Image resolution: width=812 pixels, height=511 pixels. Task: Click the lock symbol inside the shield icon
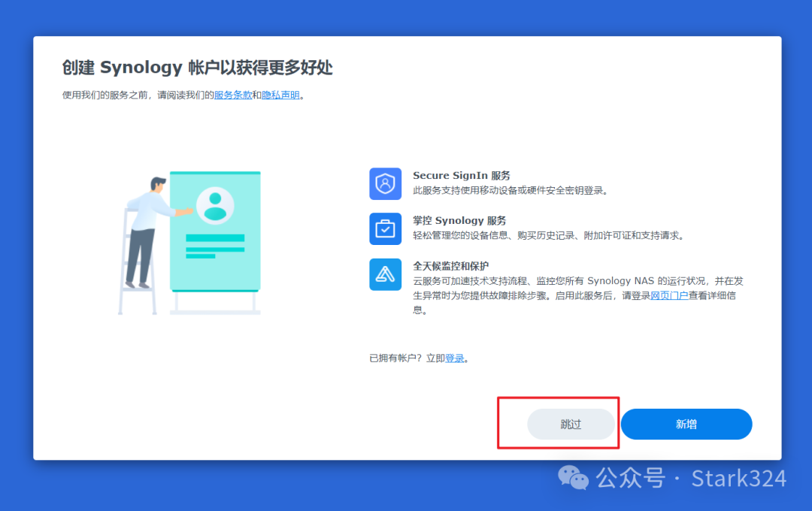click(x=385, y=183)
